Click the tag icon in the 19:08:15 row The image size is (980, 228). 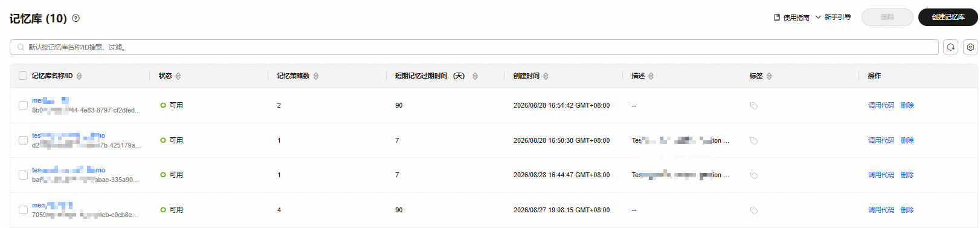tap(754, 210)
